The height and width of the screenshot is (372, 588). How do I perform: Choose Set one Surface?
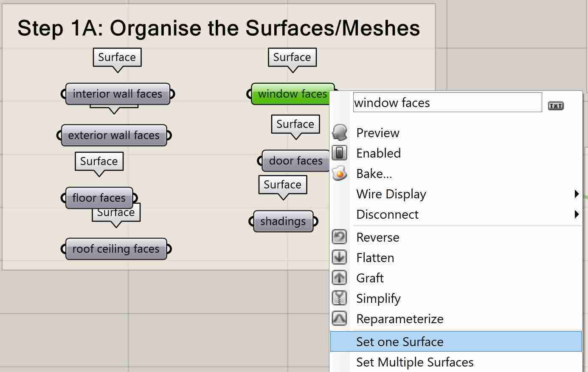(x=400, y=342)
